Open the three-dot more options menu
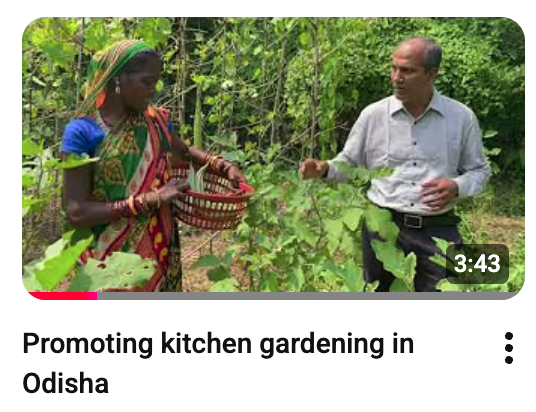 (508, 348)
